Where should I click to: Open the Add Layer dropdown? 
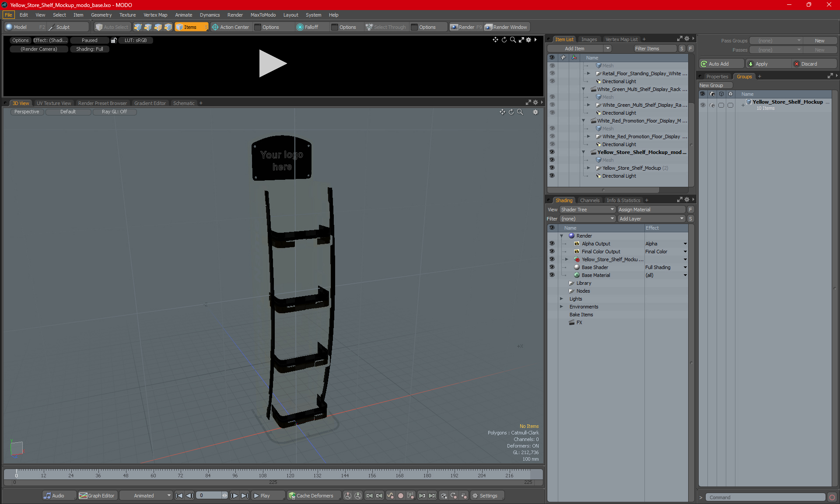coord(651,219)
